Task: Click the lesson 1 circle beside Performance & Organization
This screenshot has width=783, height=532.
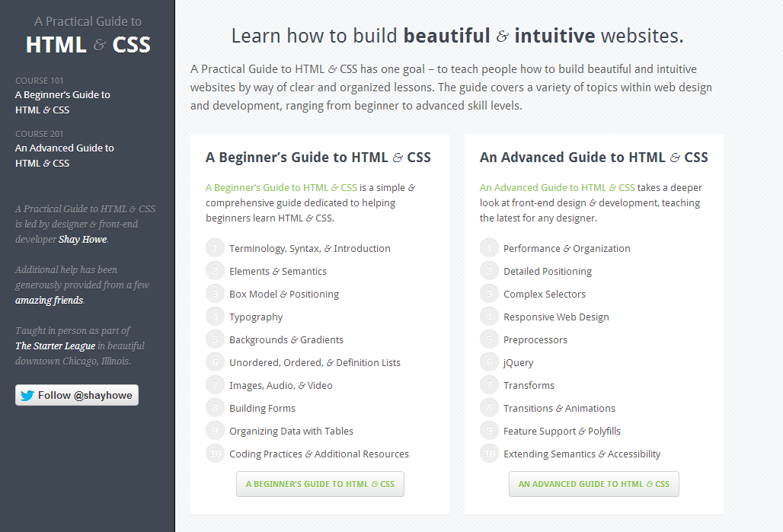Action: (x=488, y=248)
